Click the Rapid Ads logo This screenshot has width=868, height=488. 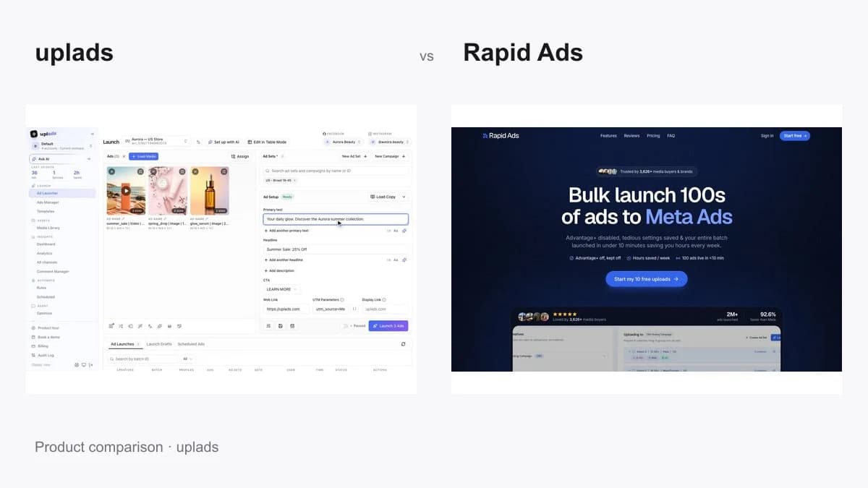click(x=501, y=136)
